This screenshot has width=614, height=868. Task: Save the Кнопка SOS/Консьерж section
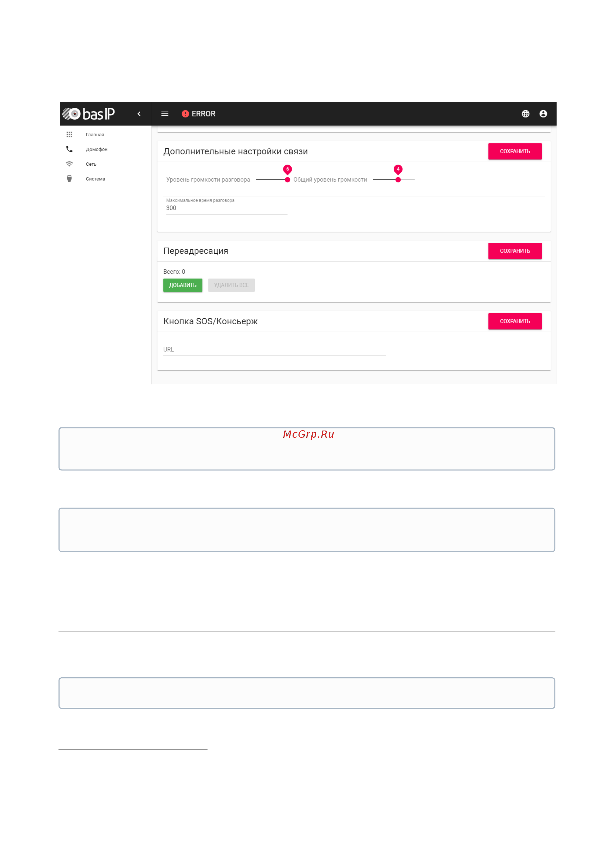click(515, 321)
